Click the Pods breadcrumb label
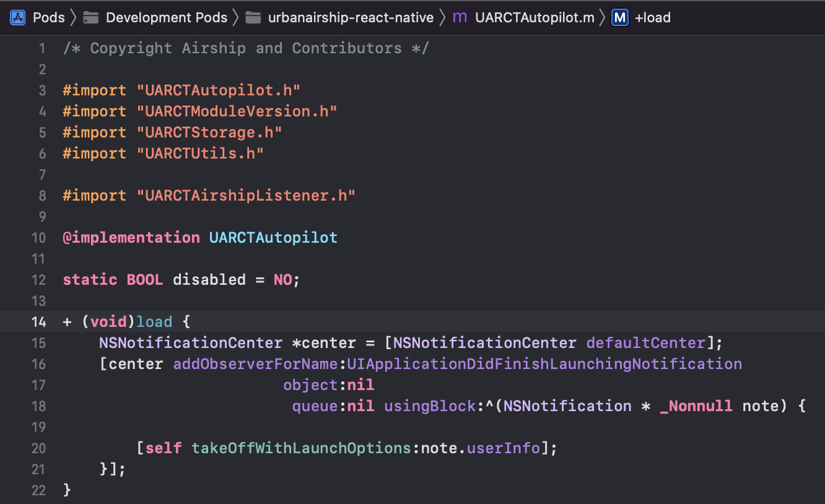Image resolution: width=825 pixels, height=504 pixels. tap(49, 17)
